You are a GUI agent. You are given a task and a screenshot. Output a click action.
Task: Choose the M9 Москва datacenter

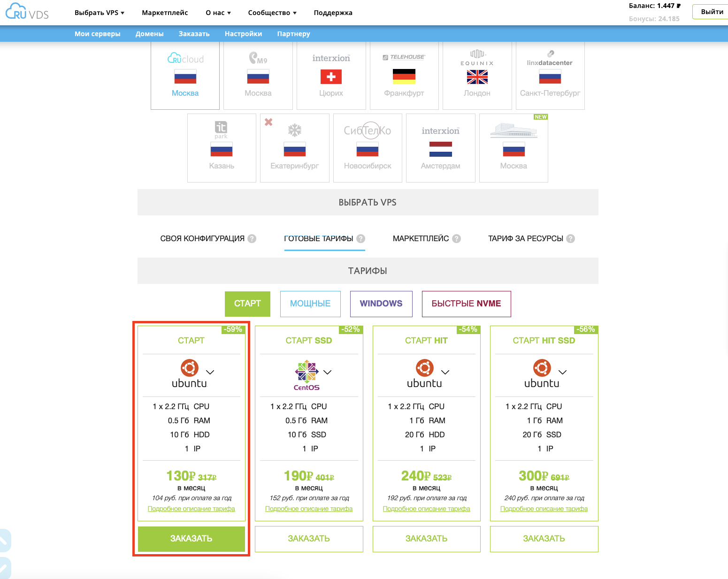[x=258, y=76]
